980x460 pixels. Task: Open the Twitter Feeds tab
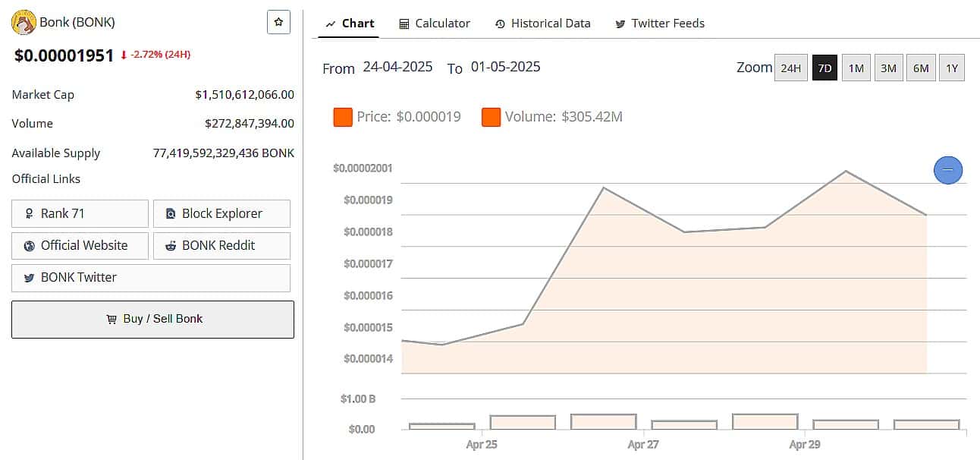coord(660,24)
